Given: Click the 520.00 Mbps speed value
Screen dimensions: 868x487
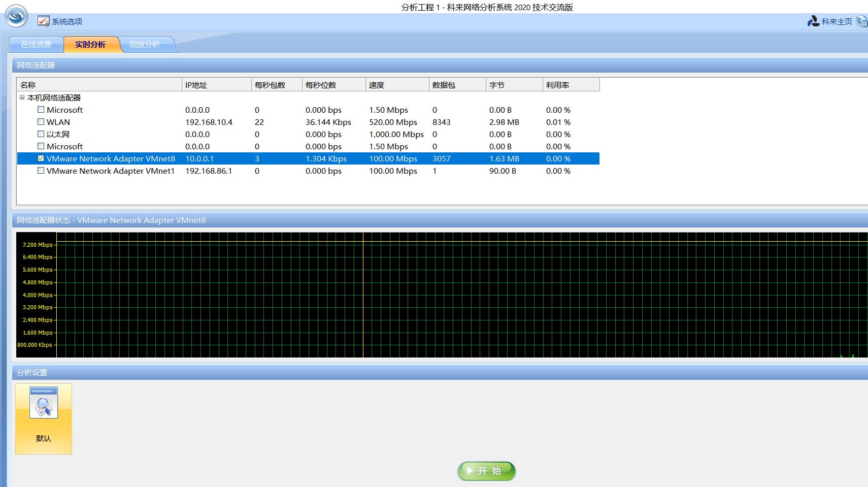Looking at the screenshot, I should tap(393, 122).
